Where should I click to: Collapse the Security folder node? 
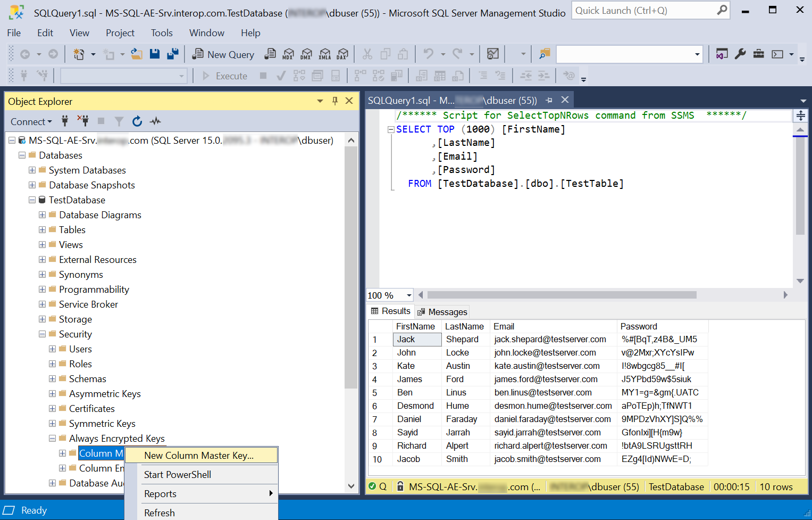pyautogui.click(x=42, y=334)
